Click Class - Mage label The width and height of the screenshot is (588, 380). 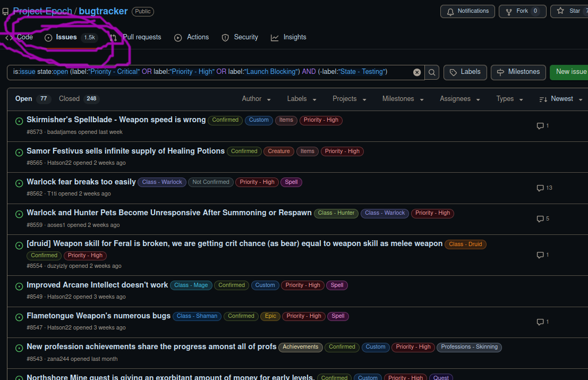pos(191,285)
